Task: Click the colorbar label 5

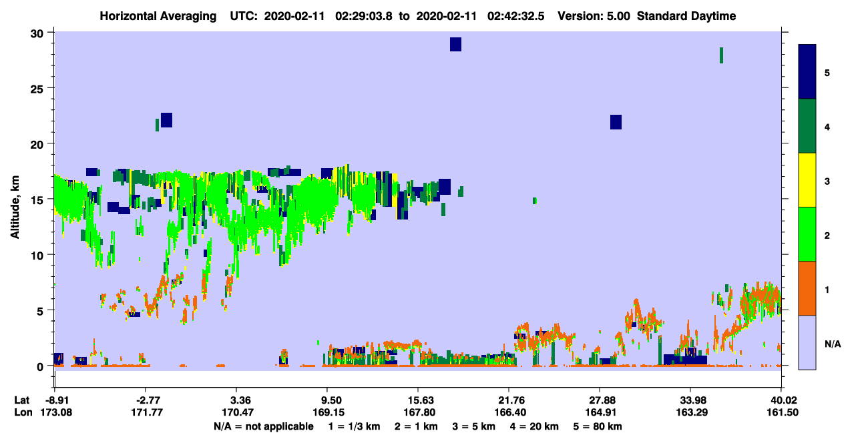Action: [x=827, y=72]
